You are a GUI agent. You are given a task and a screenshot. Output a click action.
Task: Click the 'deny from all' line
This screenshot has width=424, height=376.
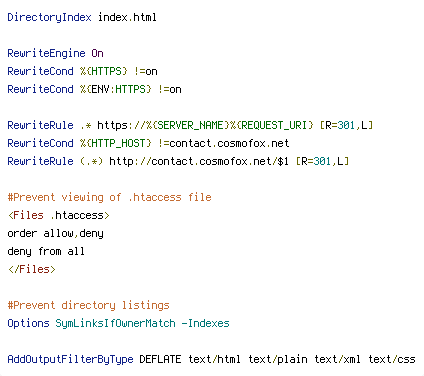point(46,251)
